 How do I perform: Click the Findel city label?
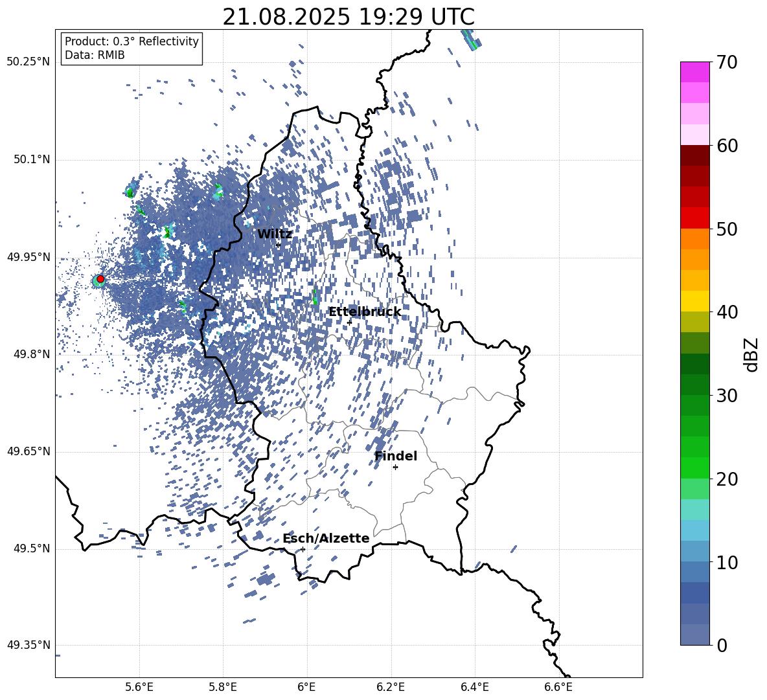[396, 456]
